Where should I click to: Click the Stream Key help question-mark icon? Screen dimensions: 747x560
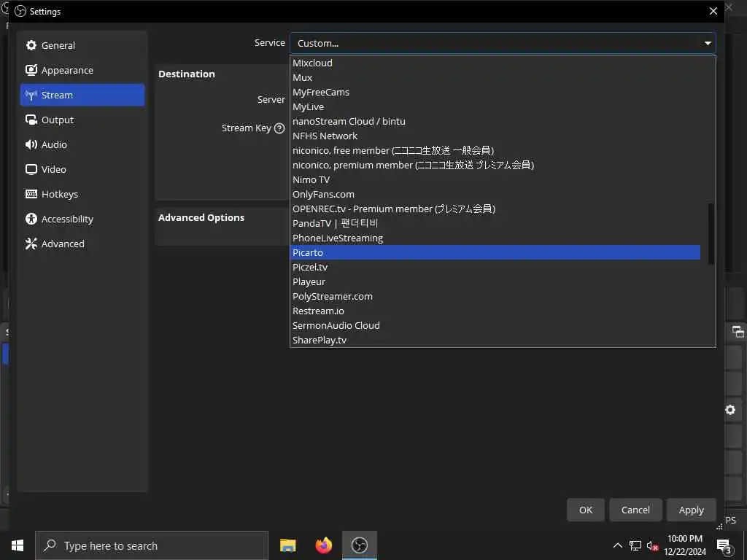(279, 128)
